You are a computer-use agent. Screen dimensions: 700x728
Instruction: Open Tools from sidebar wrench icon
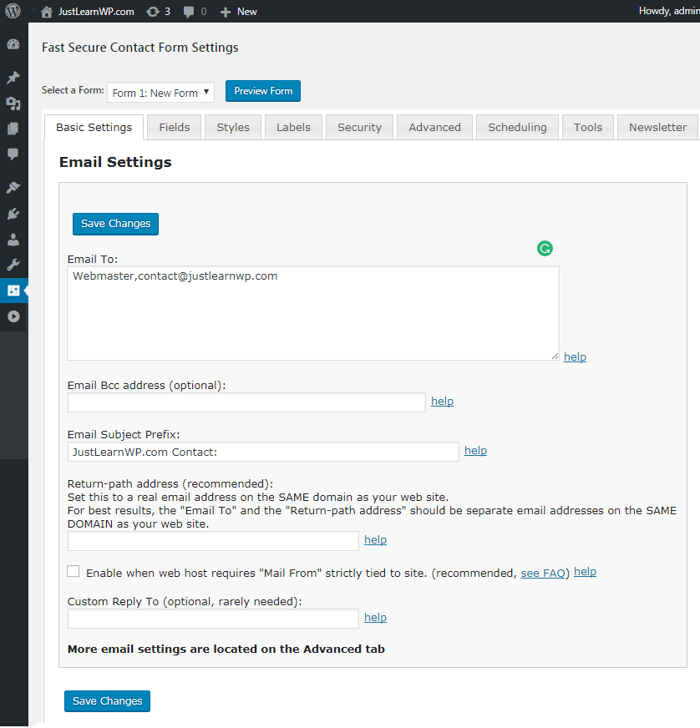coord(13,265)
